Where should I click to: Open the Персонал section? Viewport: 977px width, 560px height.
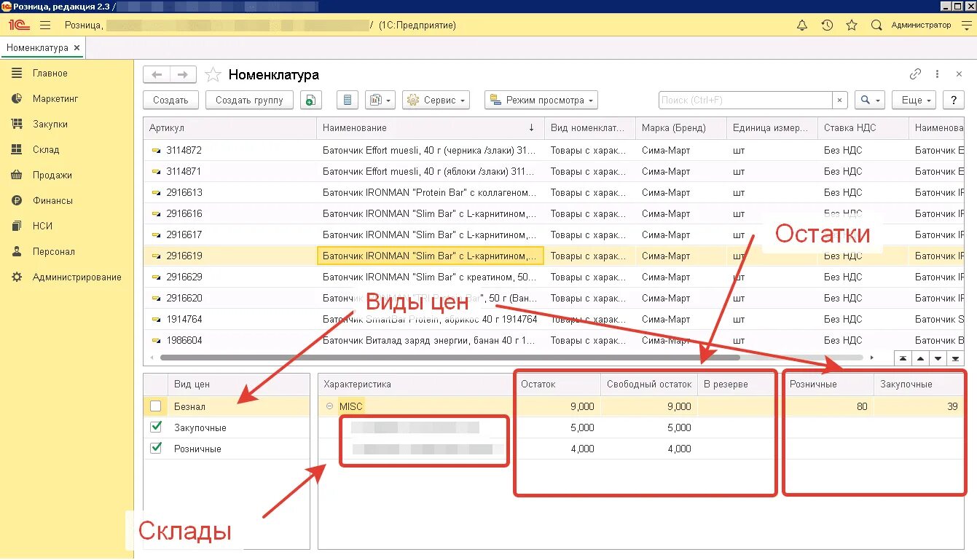pyautogui.click(x=54, y=252)
